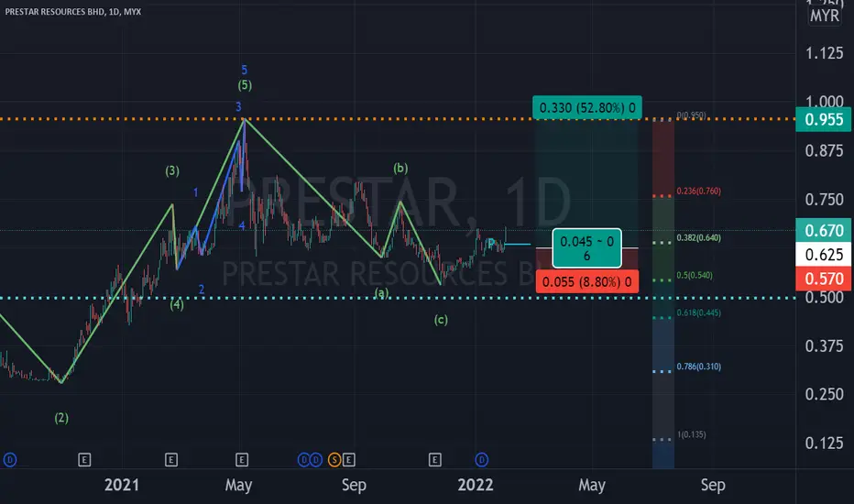Select the green (2) wave label

point(61,418)
